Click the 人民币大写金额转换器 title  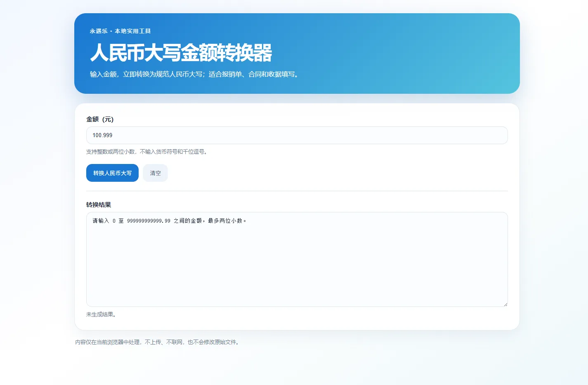click(x=181, y=53)
